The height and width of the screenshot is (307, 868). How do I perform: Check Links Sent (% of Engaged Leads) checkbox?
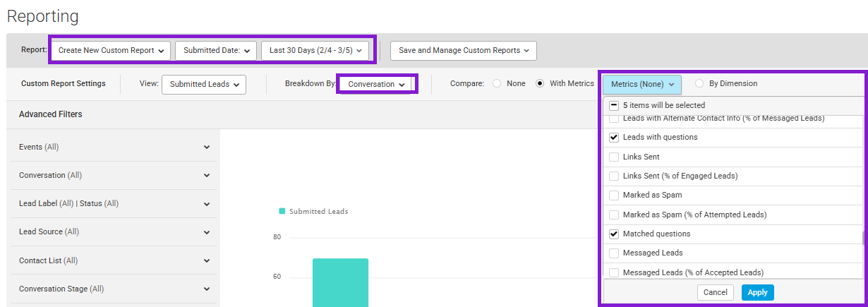pos(614,176)
